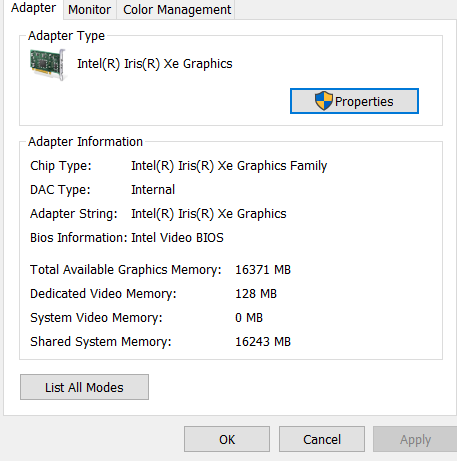Switch to the Monitor tab
The width and height of the screenshot is (457, 461).
90,9
